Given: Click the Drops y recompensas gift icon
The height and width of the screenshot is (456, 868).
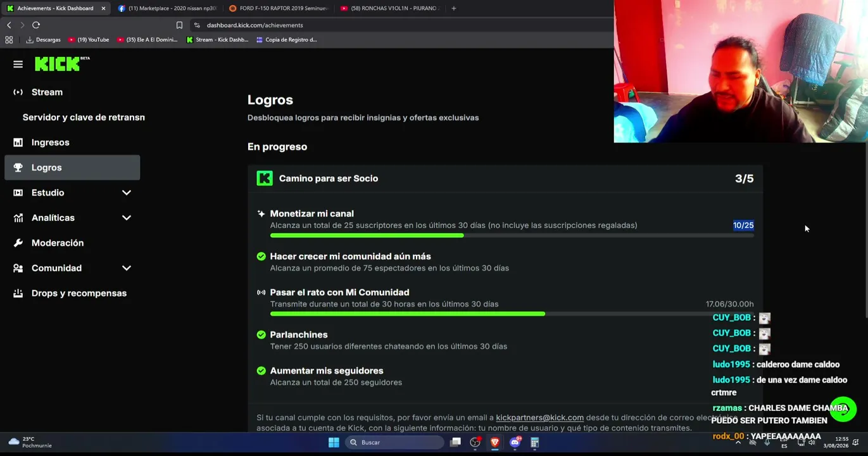Looking at the screenshot, I should (x=18, y=293).
